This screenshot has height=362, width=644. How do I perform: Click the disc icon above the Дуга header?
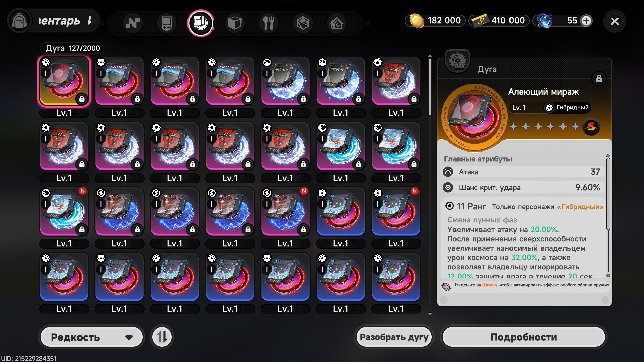tap(457, 61)
